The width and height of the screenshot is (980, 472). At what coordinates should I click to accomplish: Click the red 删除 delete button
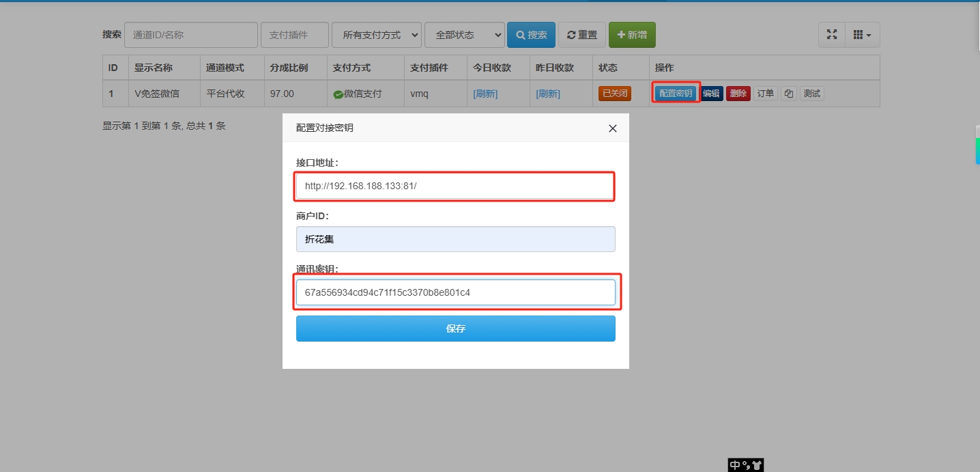pos(738,93)
